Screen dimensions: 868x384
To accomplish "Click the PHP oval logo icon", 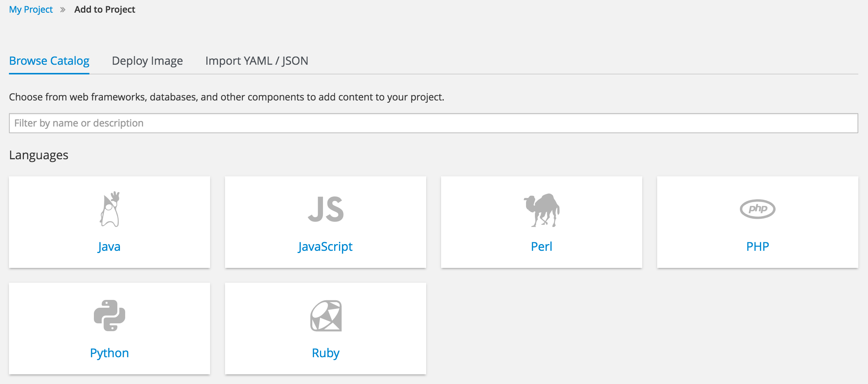I will 757,209.
